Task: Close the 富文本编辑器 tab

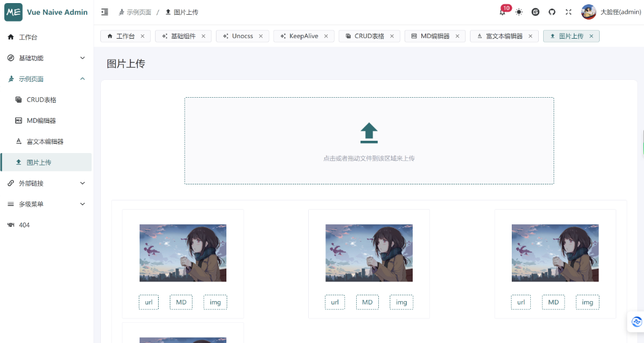Action: tap(530, 36)
